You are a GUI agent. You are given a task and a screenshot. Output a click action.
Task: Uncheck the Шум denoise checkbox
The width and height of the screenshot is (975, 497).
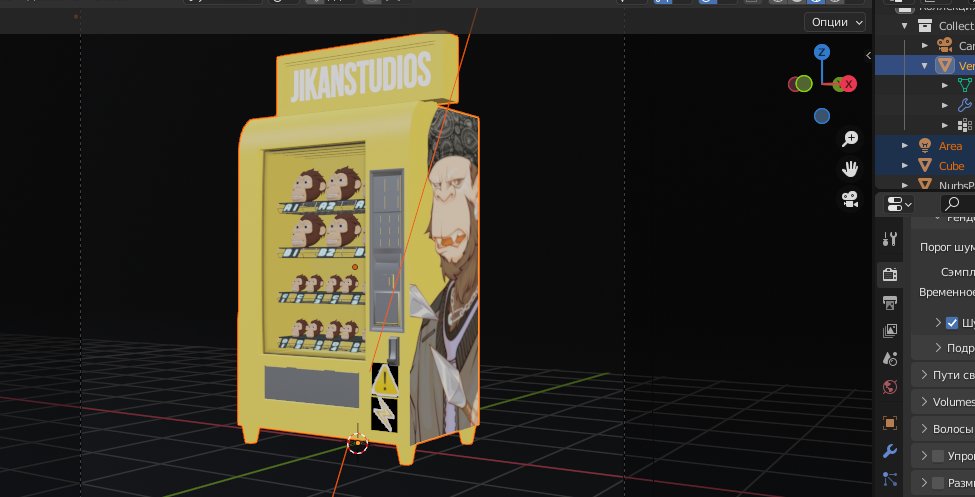coord(952,323)
